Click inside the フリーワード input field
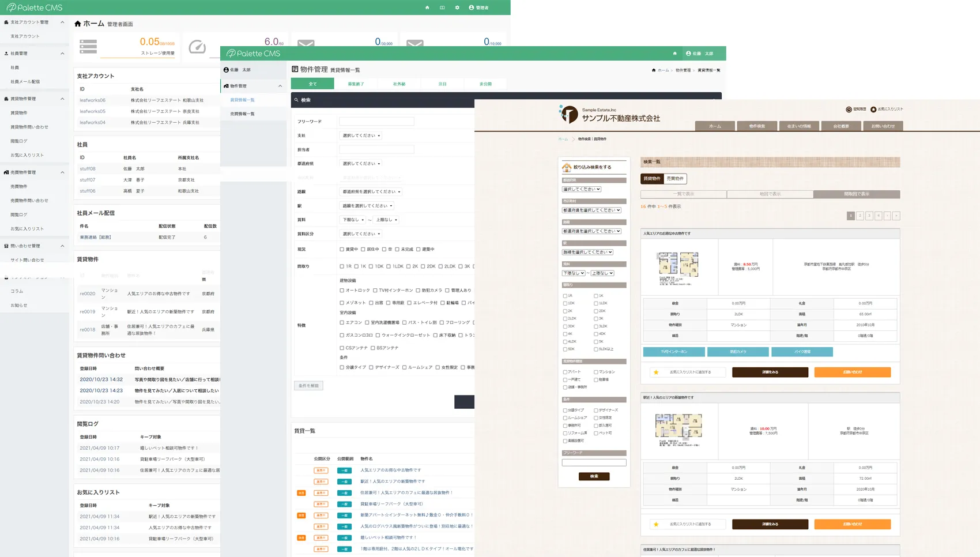Image resolution: width=980 pixels, height=557 pixels. click(x=376, y=121)
